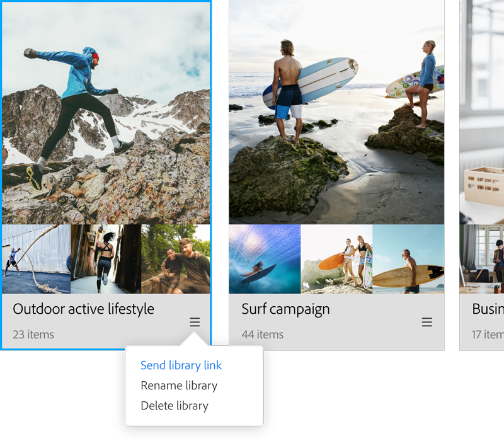Click the Surf campaign library title
Screen dimensions: 504x441
pyautogui.click(x=285, y=309)
